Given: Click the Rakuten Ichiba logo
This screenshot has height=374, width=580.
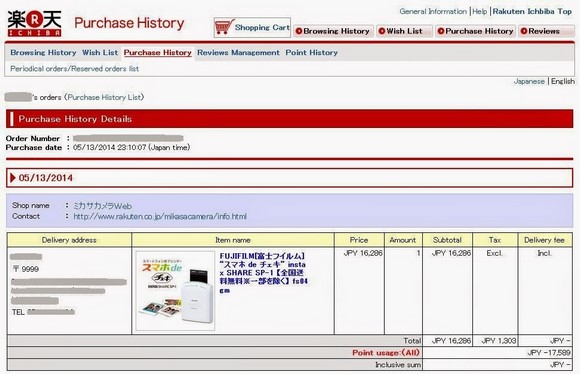Looking at the screenshot, I should [x=34, y=23].
